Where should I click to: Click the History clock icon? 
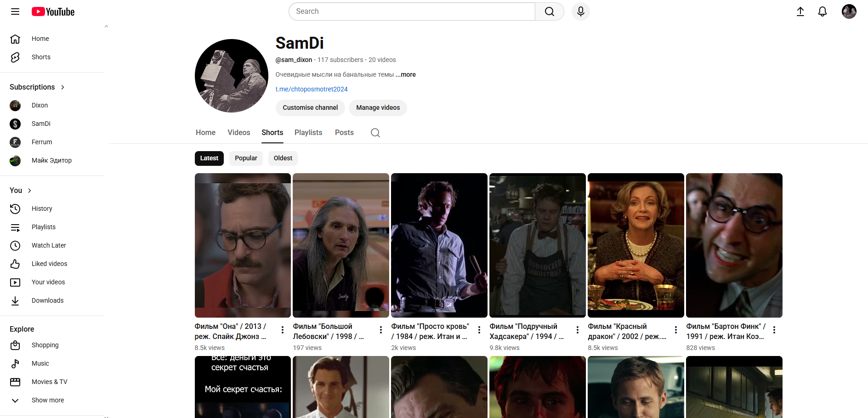point(15,209)
